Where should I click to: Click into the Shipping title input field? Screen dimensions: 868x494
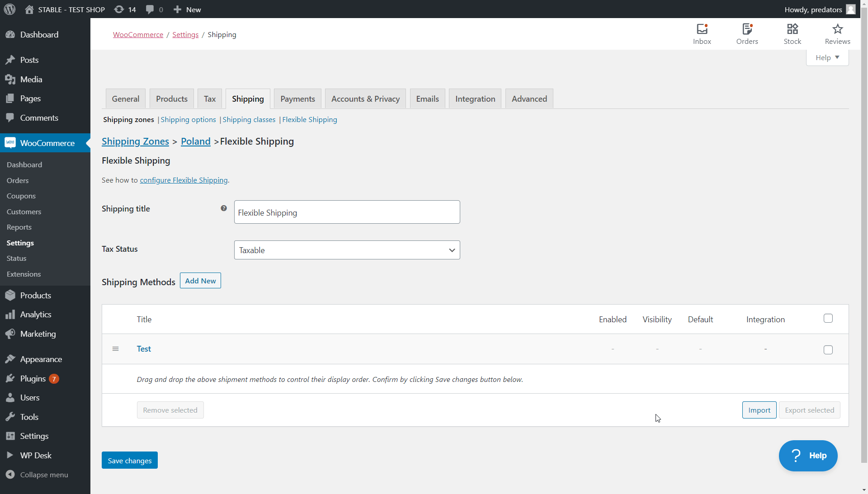[347, 212]
